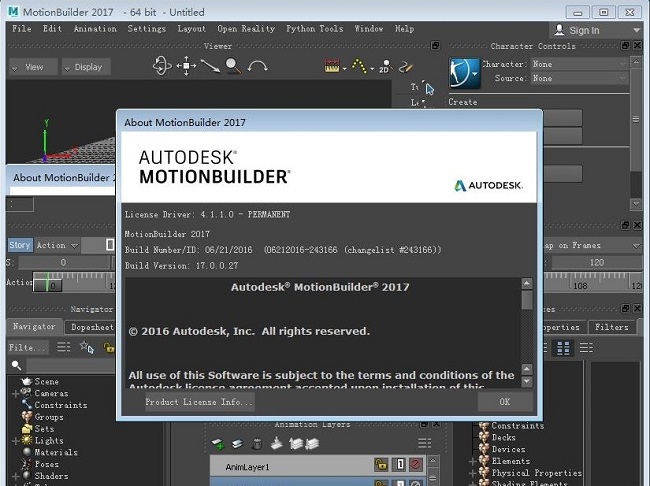Select the Zoom magnifier tool in Viewer
This screenshot has width=650, height=486.
pyautogui.click(x=233, y=66)
